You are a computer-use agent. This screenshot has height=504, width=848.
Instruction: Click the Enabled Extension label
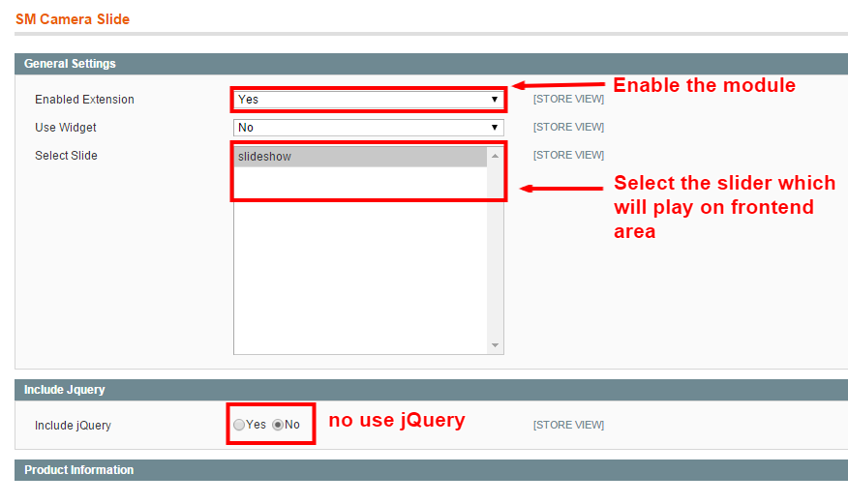point(84,100)
